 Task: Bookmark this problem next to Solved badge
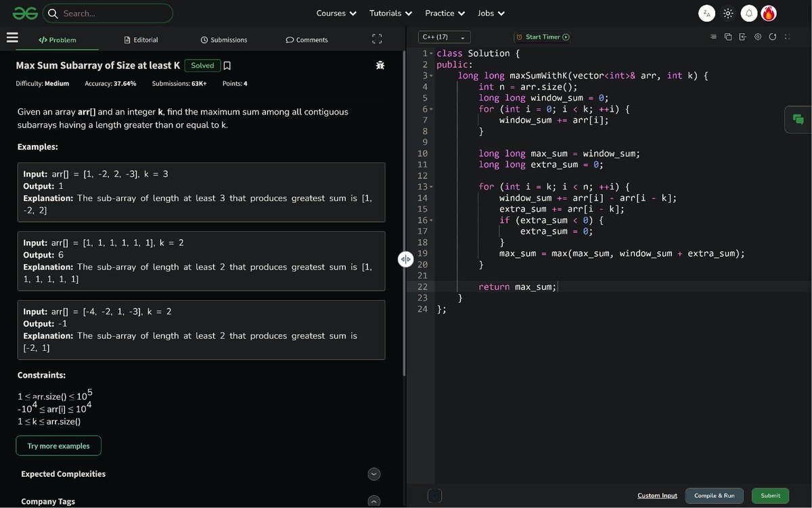tap(227, 66)
